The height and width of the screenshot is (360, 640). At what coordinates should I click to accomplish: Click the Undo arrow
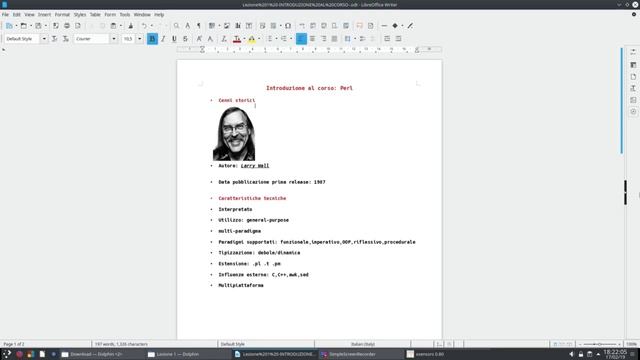[144, 26]
